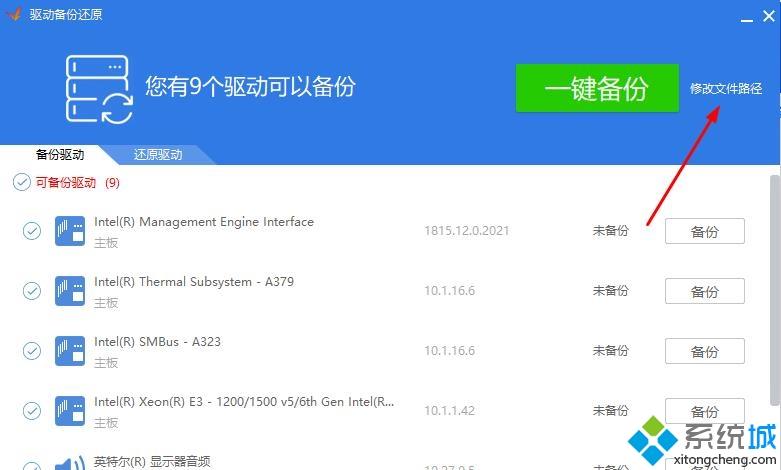
Task: Click the app logo in title bar
Action: [13, 13]
